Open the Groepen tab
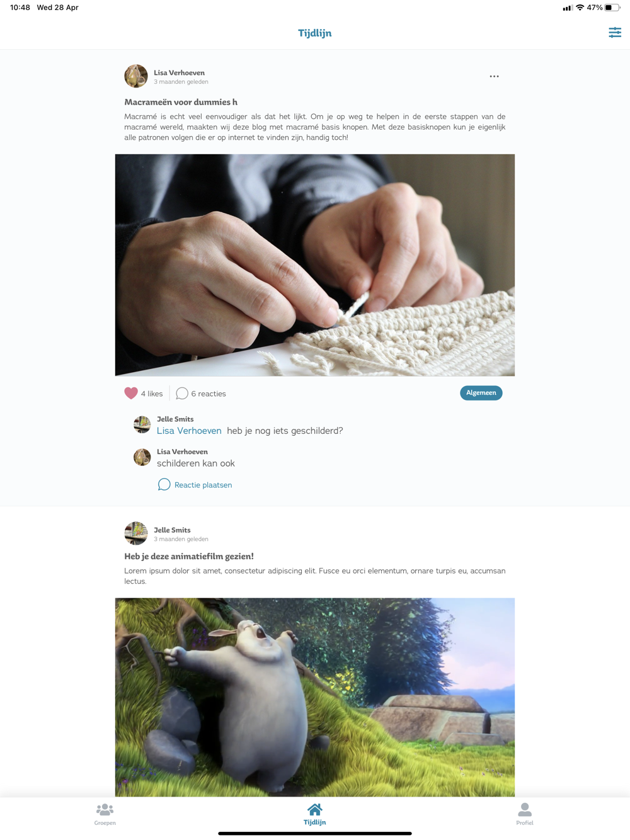The height and width of the screenshot is (840, 630). (105, 814)
